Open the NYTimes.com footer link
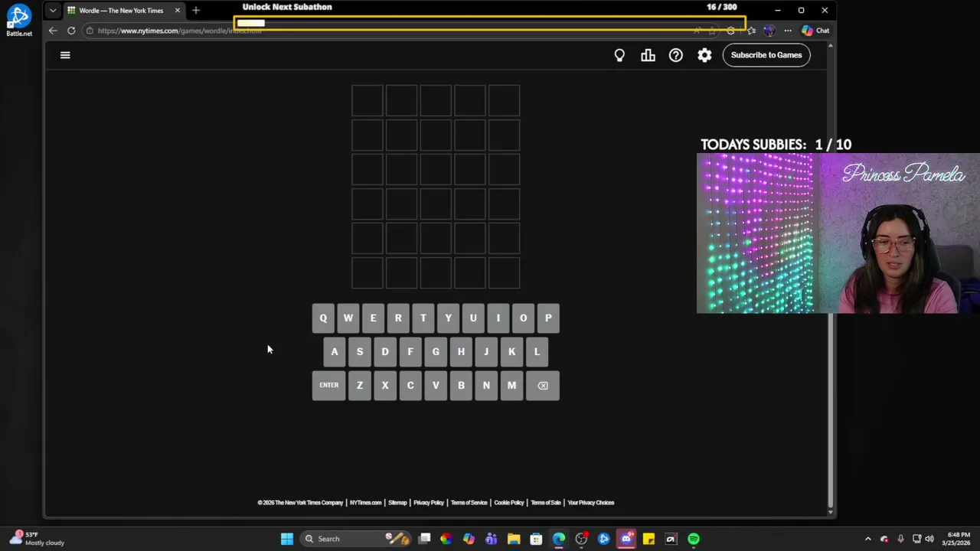 (366, 503)
